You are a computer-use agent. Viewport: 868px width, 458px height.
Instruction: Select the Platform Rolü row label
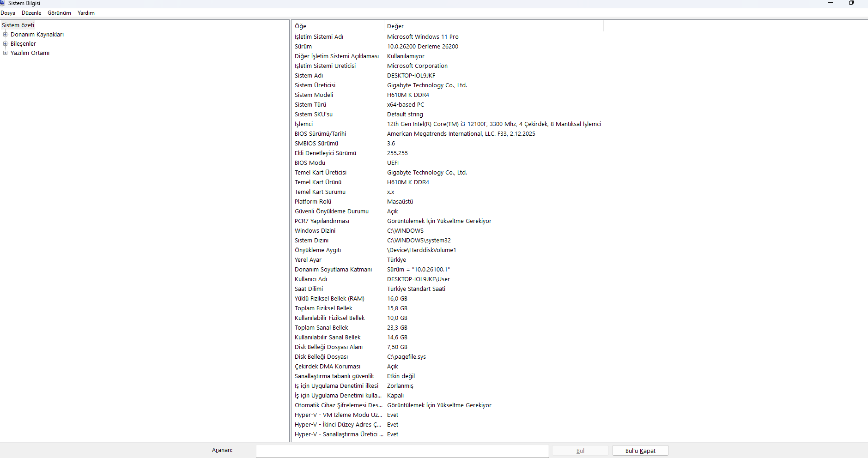pos(313,202)
